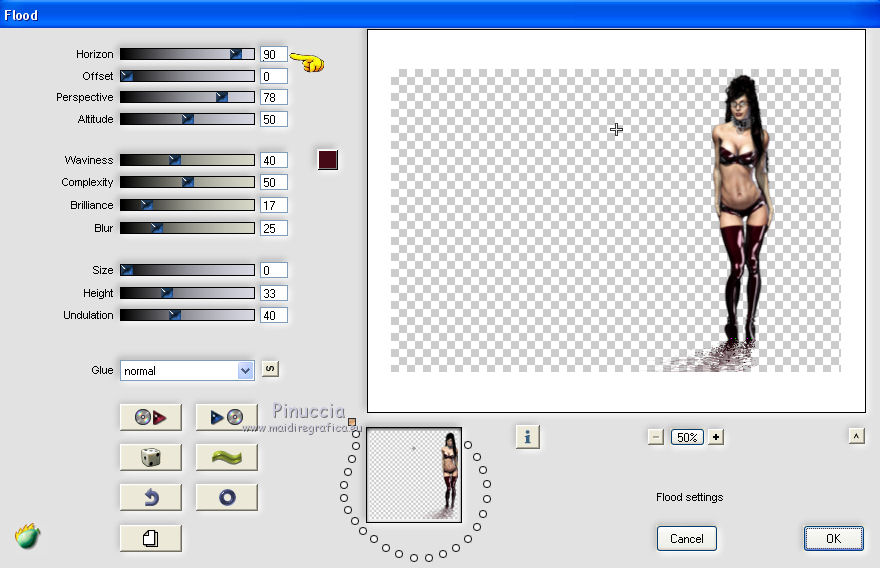This screenshot has width=880, height=568.
Task: Click the small preview thumbnail in dial
Action: click(x=414, y=475)
